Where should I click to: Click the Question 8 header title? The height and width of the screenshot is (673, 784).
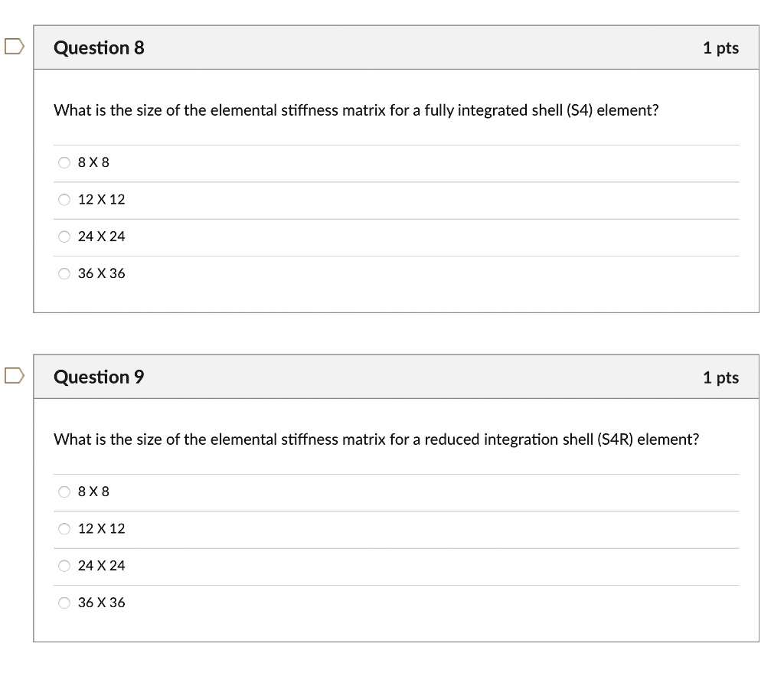(x=99, y=47)
